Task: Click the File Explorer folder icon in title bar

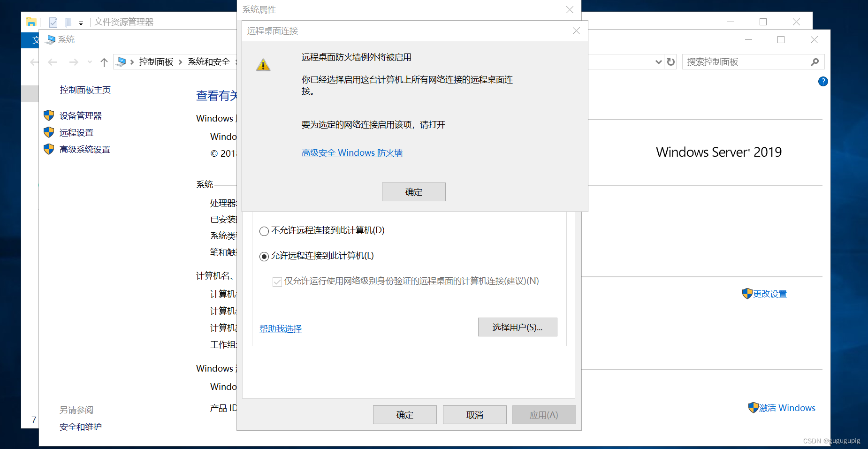Action: 31,22
